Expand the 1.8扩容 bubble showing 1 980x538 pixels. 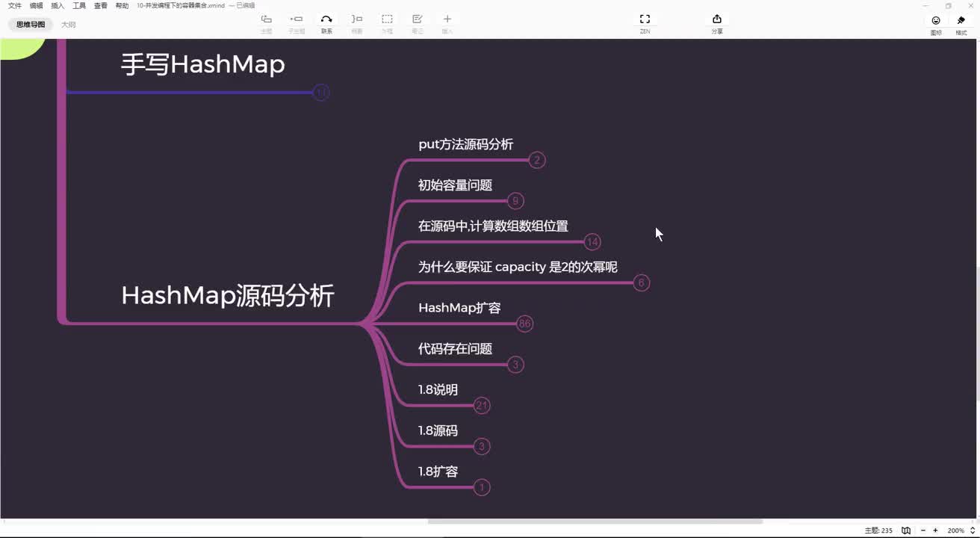(482, 487)
